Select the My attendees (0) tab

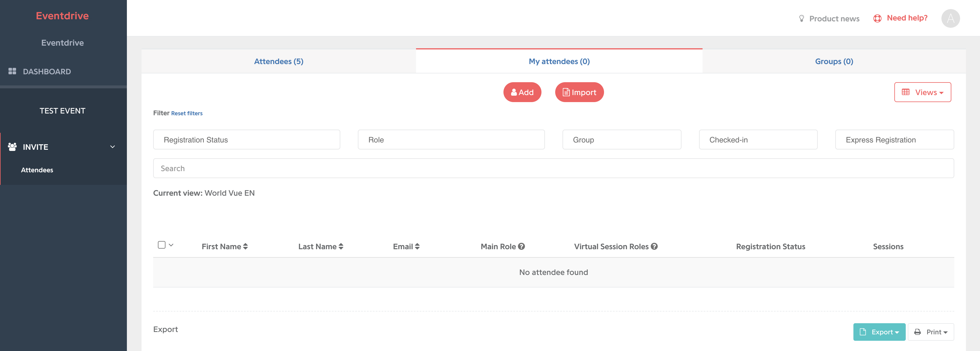[559, 61]
